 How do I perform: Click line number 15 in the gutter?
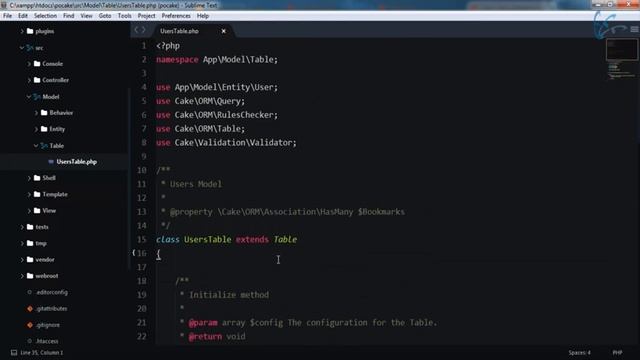coord(142,240)
